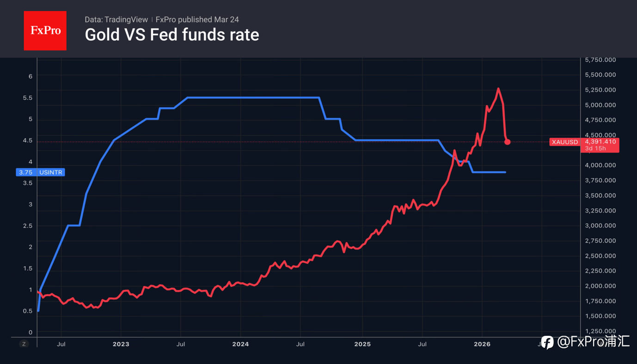Select the red XAUUSD series label
Viewport: 637px width, 364px height.
coord(565,142)
